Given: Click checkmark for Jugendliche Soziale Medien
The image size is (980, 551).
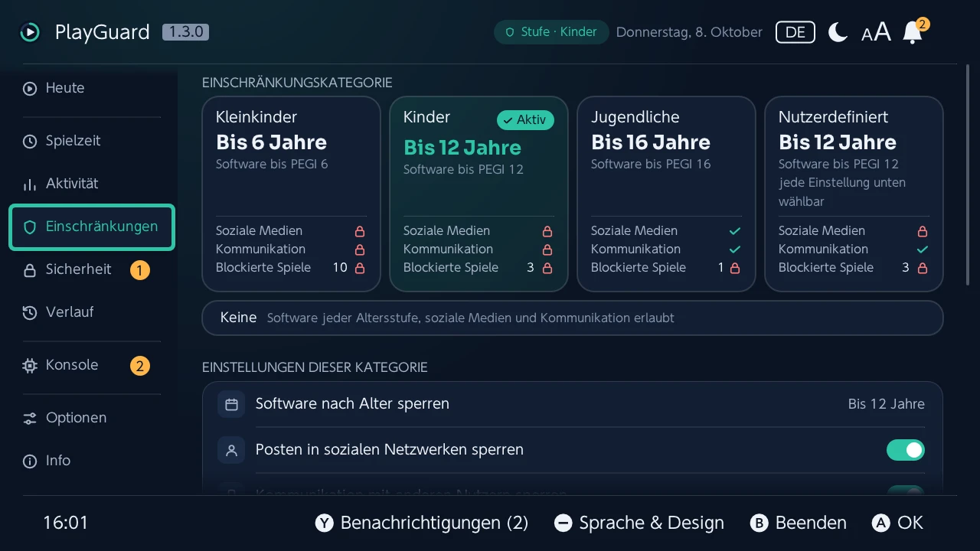Looking at the screenshot, I should point(735,231).
